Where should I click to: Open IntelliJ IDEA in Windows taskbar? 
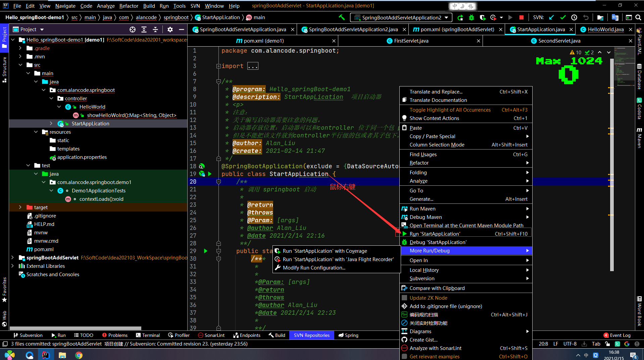(x=46, y=355)
